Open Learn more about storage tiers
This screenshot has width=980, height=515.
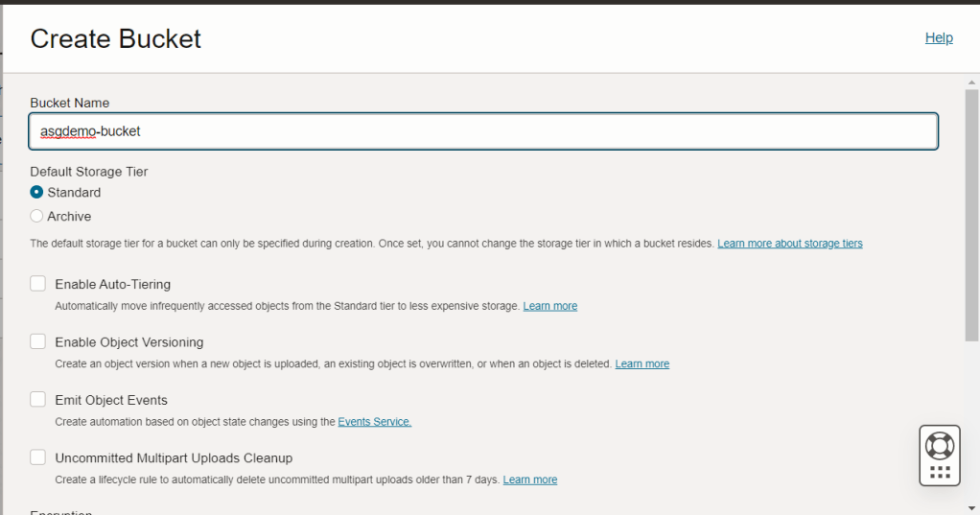point(789,244)
